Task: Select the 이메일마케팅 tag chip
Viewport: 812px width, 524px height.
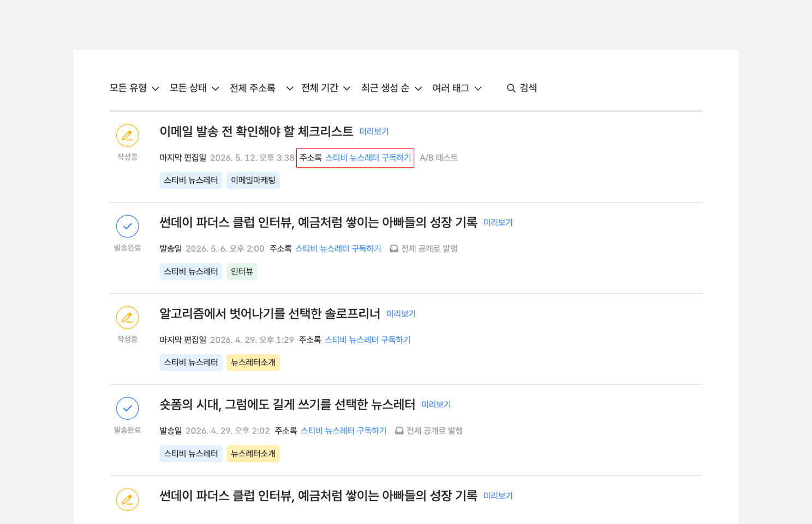Action: (253, 180)
